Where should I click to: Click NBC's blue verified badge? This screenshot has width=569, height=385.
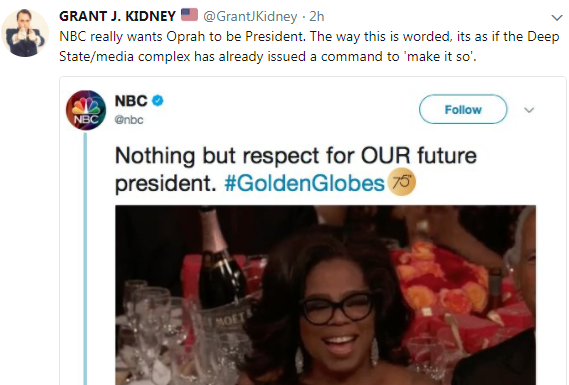[x=157, y=101]
